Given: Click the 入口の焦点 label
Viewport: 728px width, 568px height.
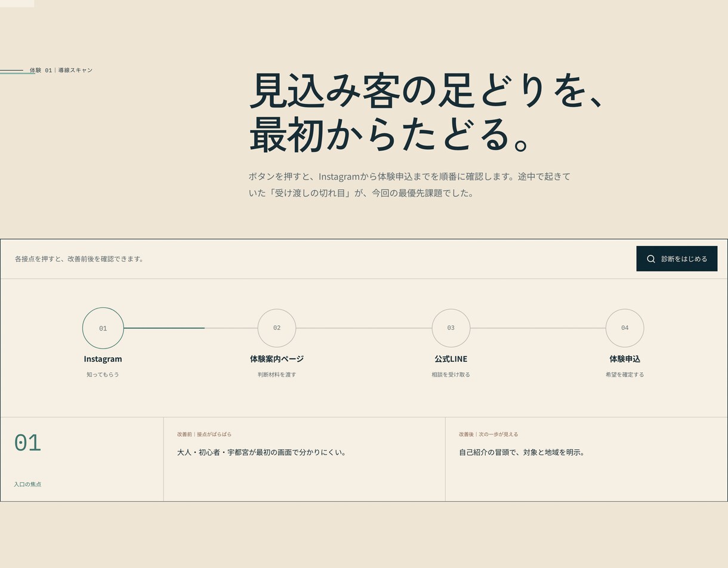Looking at the screenshot, I should pos(27,484).
